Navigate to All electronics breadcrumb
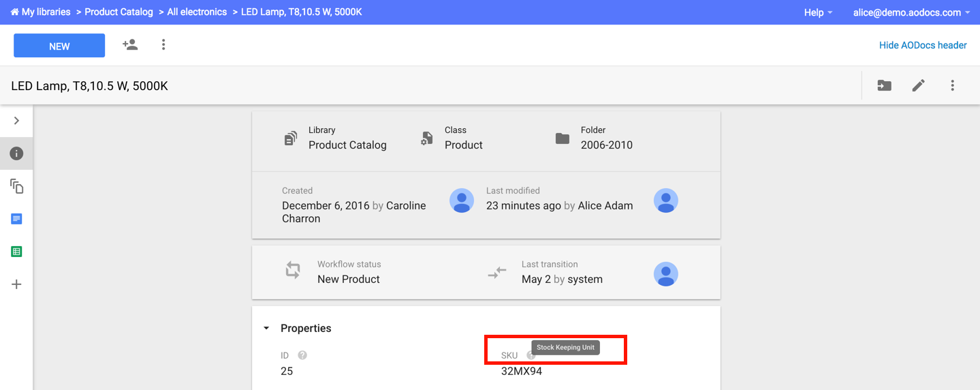The image size is (980, 390). (x=197, y=12)
